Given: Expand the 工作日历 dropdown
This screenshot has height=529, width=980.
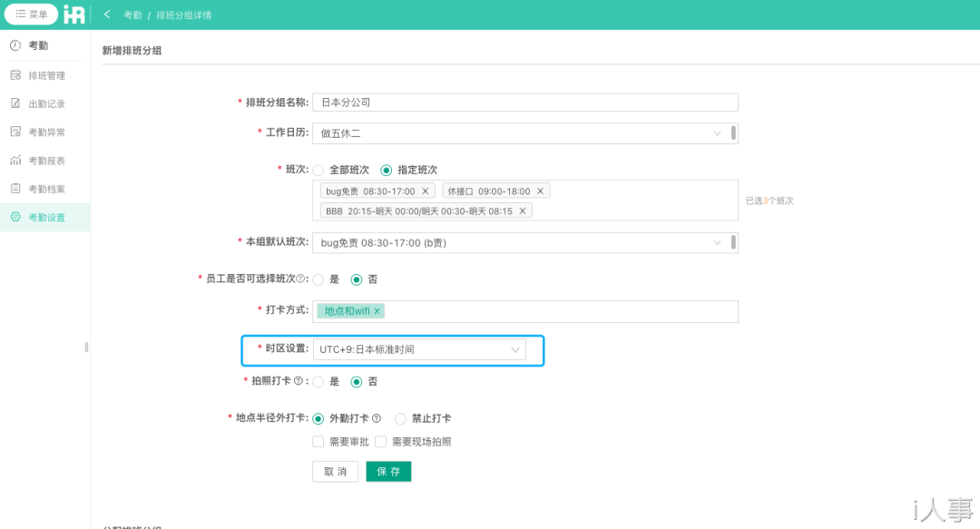Looking at the screenshot, I should coord(523,133).
